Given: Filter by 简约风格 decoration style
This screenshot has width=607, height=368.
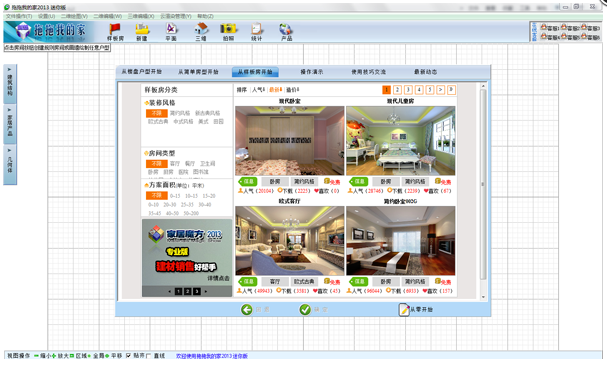Looking at the screenshot, I should click(x=180, y=113).
